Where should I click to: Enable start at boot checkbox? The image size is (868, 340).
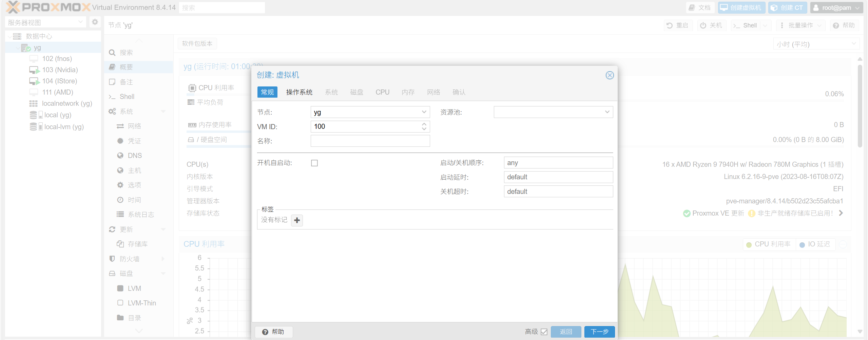click(314, 163)
